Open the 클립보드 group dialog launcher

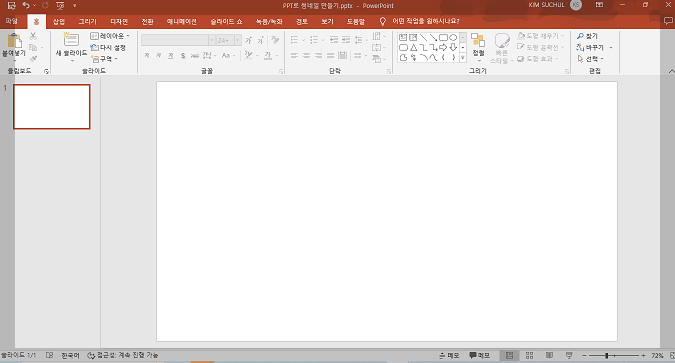click(x=46, y=71)
